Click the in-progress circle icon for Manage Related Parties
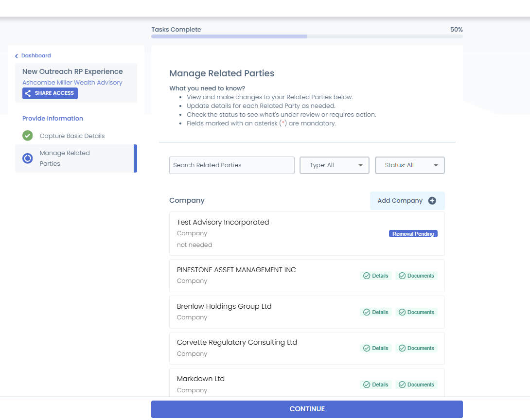530x420 pixels. (x=27, y=158)
